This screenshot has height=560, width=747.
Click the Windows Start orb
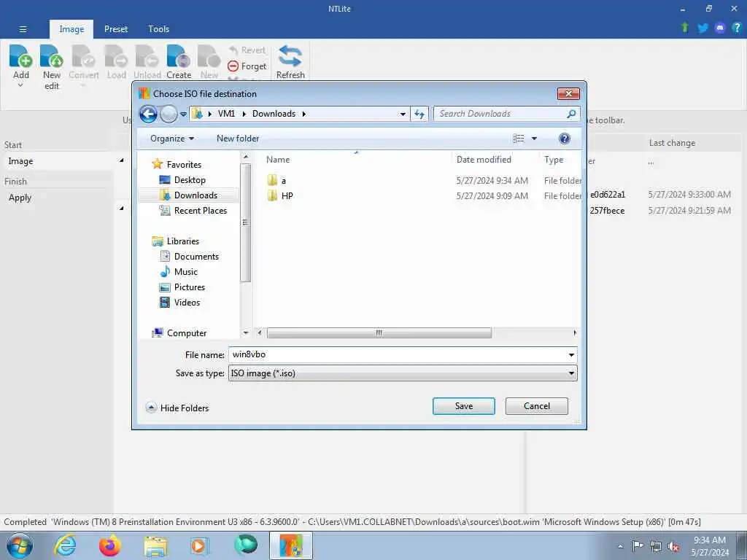(x=20, y=545)
